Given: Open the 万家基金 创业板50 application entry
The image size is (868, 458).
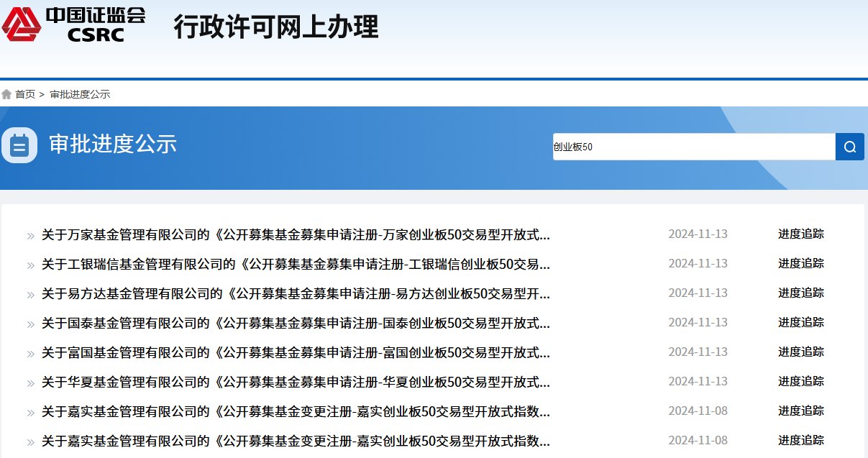Looking at the screenshot, I should pos(296,234).
